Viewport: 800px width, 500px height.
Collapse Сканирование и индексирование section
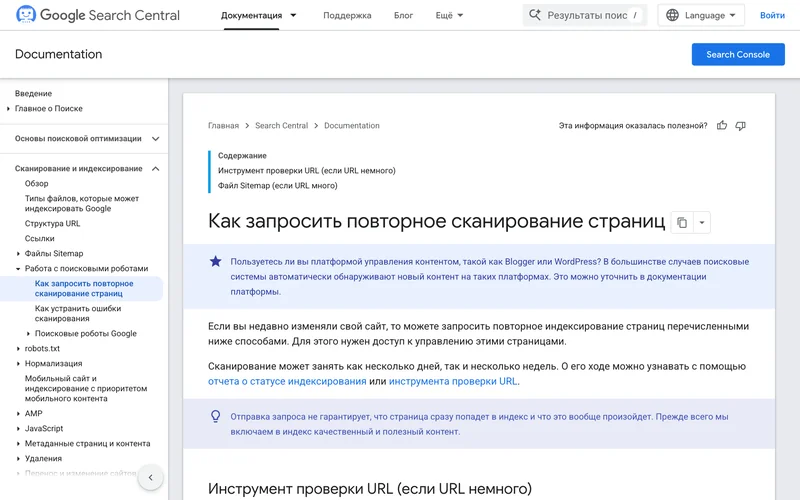click(x=156, y=169)
